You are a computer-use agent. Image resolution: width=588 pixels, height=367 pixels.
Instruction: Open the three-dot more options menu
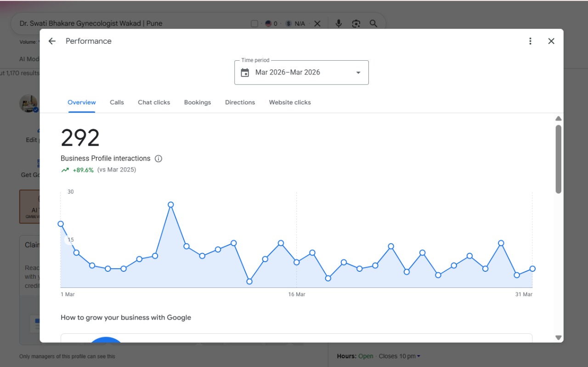530,41
